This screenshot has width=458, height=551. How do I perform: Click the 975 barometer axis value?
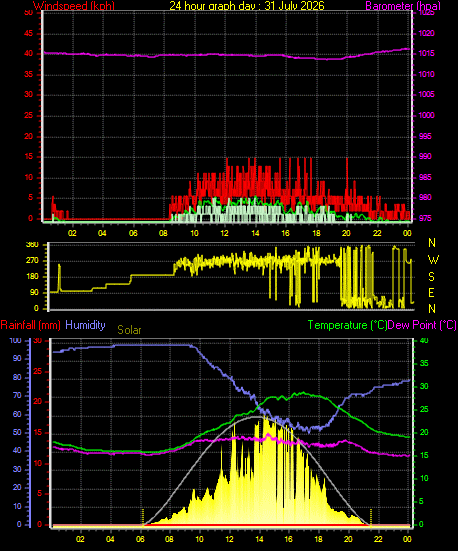point(425,218)
